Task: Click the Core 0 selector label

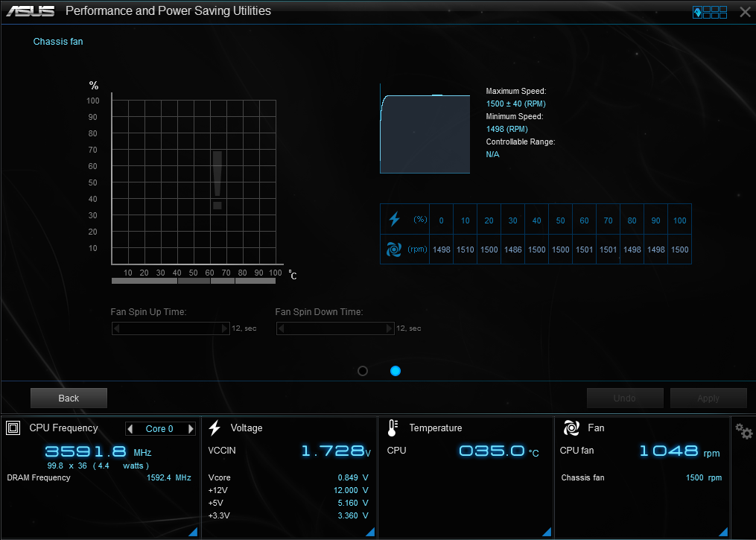Action: (x=159, y=428)
